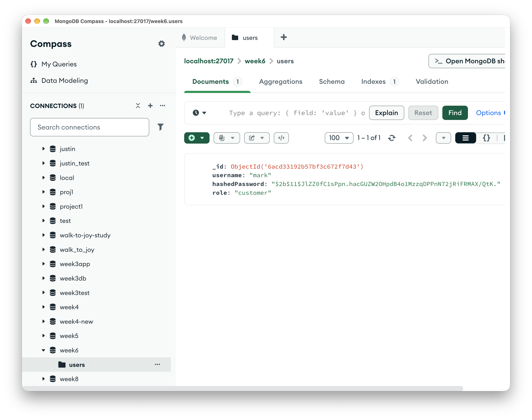Click the query code view button
This screenshot has width=532, height=420.
281,138
